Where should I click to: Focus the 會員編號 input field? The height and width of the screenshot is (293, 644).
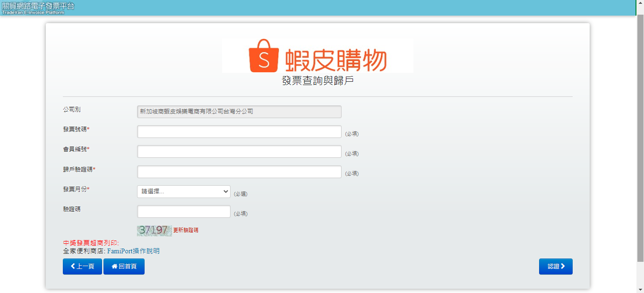pyautogui.click(x=239, y=152)
